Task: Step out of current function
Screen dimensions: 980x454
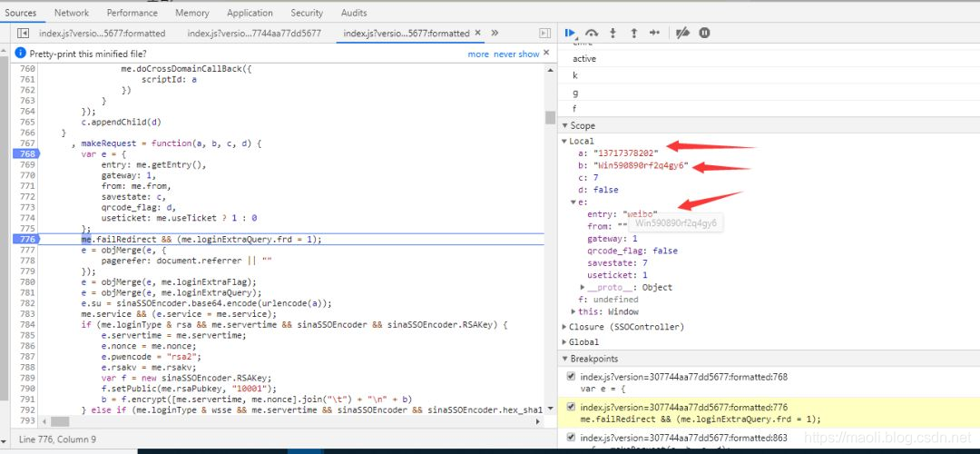Action: pyautogui.click(x=633, y=34)
